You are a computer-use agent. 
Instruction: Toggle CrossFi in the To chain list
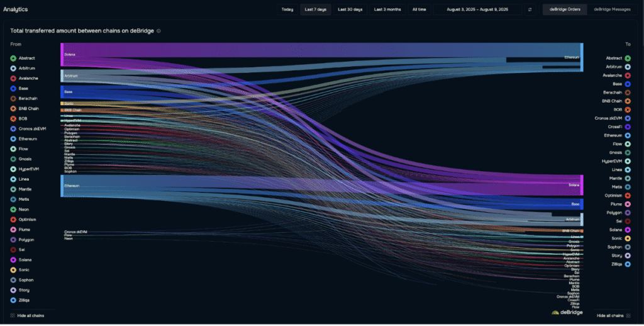point(619,127)
